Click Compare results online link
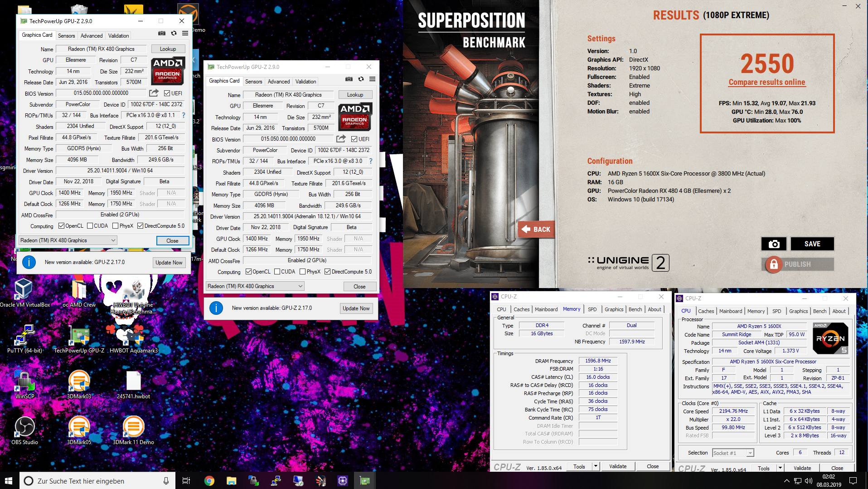The height and width of the screenshot is (489, 868). click(x=767, y=82)
